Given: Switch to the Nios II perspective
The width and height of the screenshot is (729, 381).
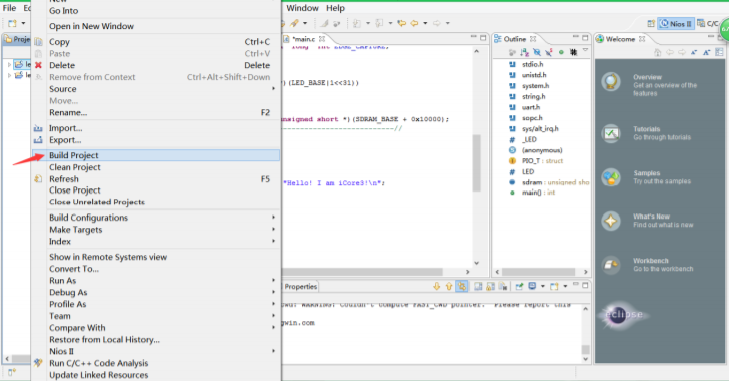Looking at the screenshot, I should 676,23.
